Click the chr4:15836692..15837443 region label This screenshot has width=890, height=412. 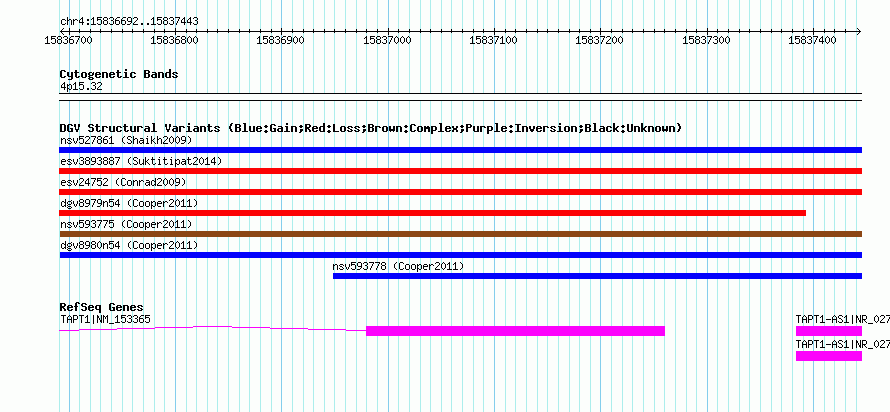click(129, 22)
